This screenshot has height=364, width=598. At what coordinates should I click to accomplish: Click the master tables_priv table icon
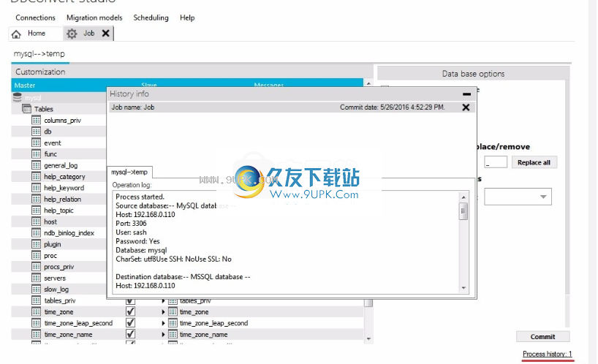point(37,300)
